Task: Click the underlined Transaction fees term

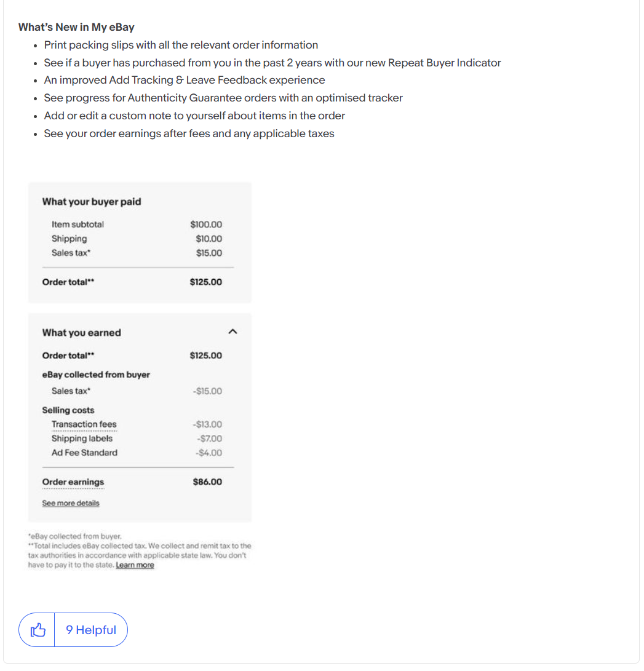Action: pos(84,424)
